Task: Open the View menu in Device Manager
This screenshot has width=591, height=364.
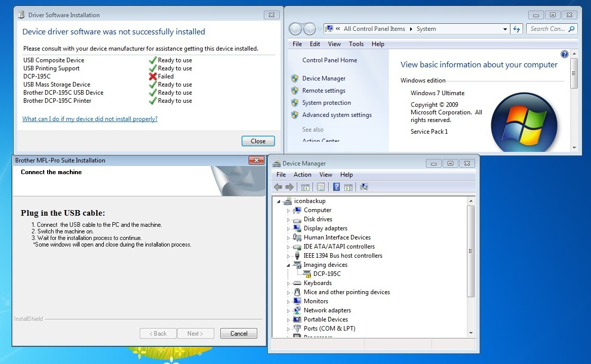Action: 326,175
